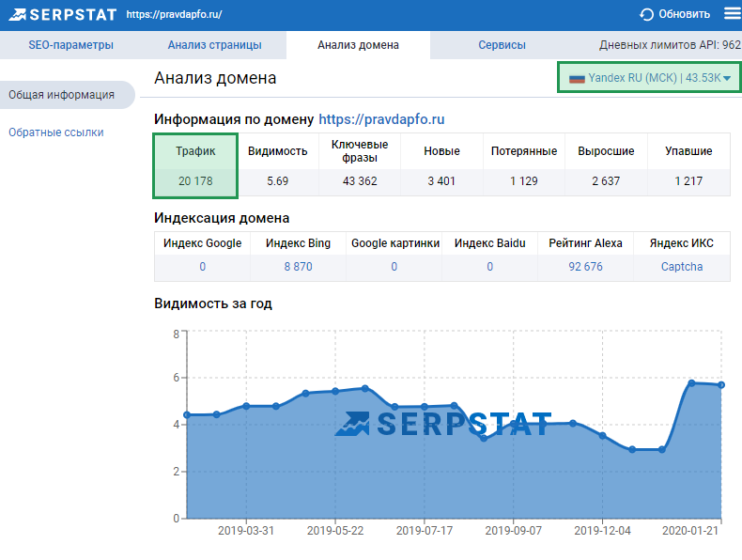Click the Видимость column header
Viewport: 742px width, 560px height.
[278, 151]
